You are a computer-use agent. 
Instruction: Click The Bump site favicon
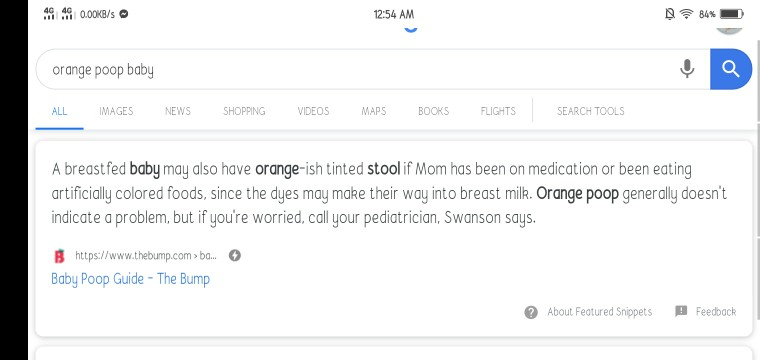[x=59, y=255]
